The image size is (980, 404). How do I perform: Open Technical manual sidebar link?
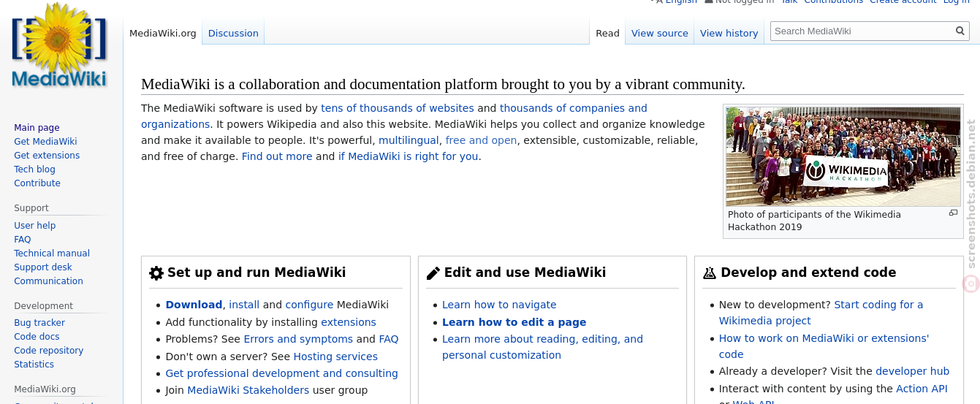point(52,254)
